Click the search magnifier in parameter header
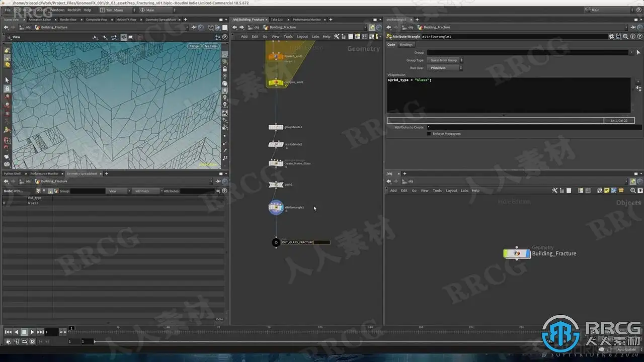The width and height of the screenshot is (644, 362). (x=625, y=36)
